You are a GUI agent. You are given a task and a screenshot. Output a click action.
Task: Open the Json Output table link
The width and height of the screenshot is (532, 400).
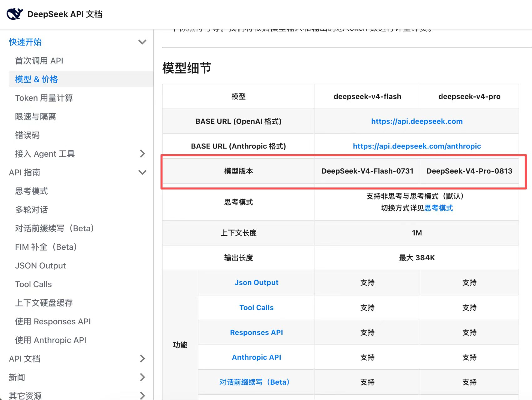256,282
